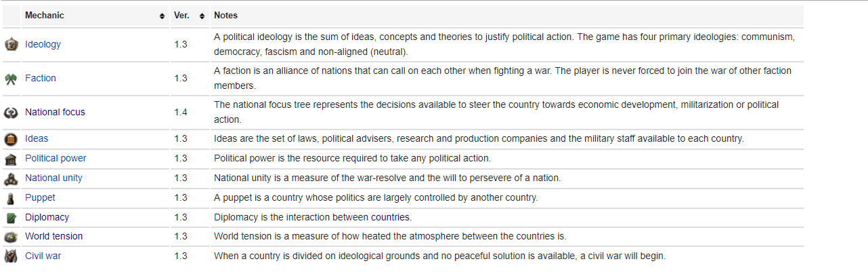The image size is (868, 274).
Task: Open the Ideology link
Action: click(x=43, y=45)
